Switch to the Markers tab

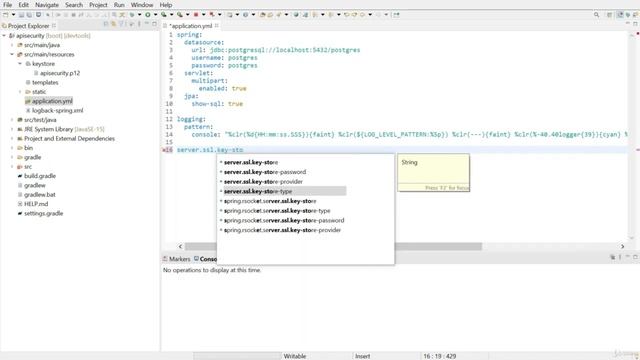coord(177,259)
